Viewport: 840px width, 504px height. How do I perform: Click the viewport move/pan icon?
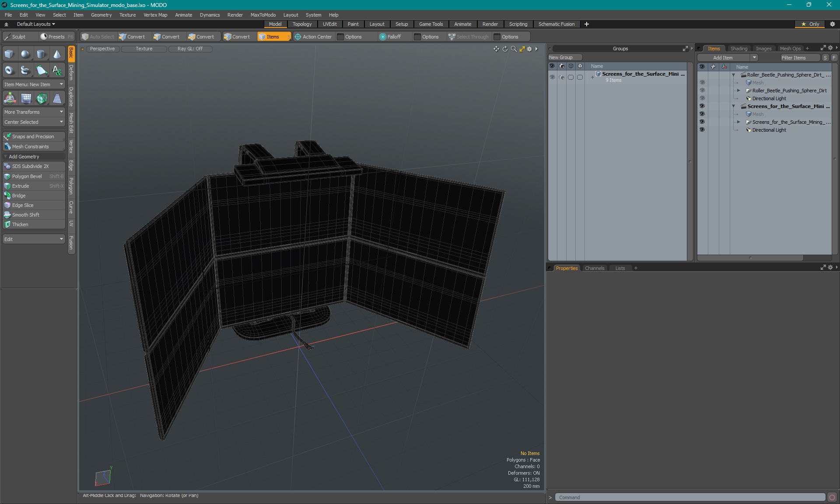(x=496, y=49)
